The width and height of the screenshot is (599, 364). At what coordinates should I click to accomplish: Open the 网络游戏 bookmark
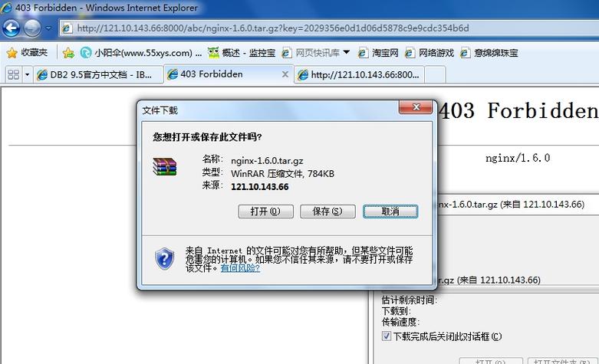430,53
